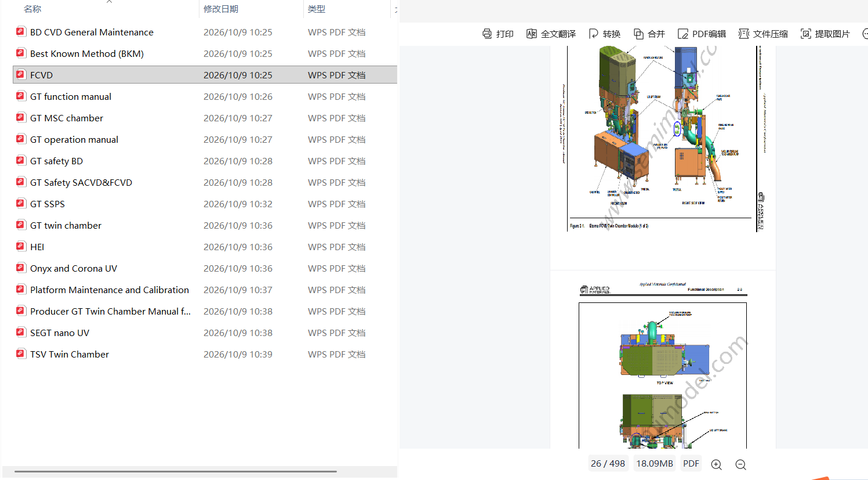868x480 pixels.
Task: Click PDF icon of SEGT nano UV
Action: click(21, 332)
